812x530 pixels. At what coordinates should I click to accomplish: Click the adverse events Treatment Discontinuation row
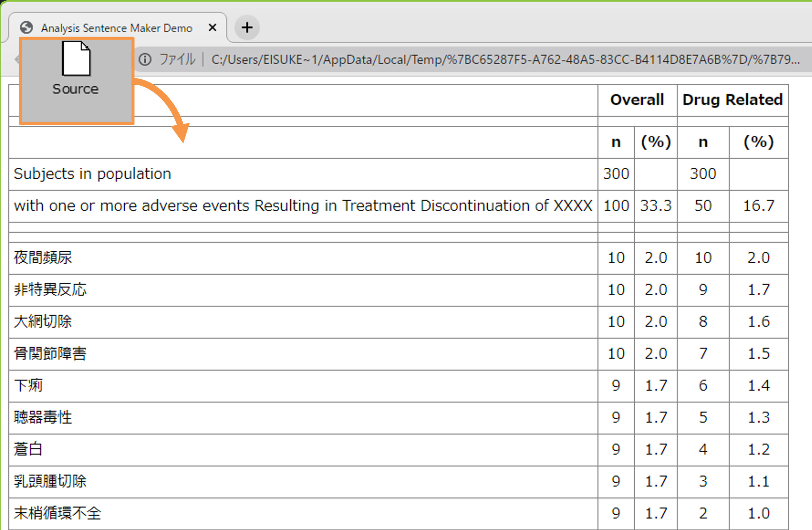point(303,206)
